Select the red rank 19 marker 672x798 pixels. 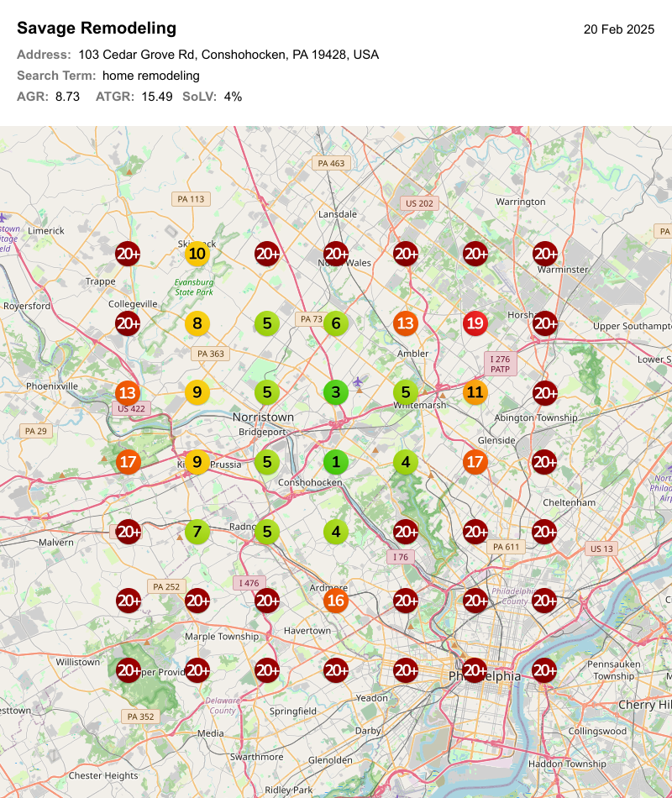click(475, 323)
